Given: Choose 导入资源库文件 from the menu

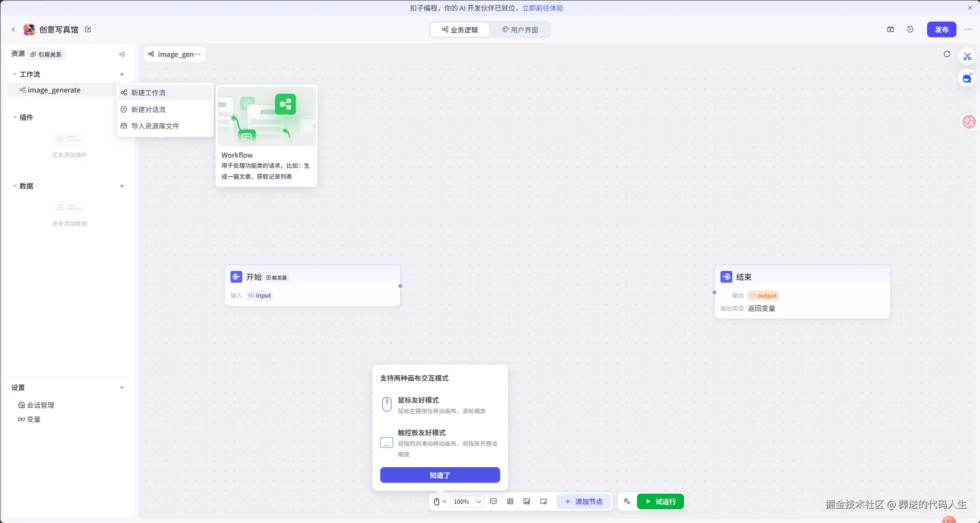Looking at the screenshot, I should click(165, 126).
